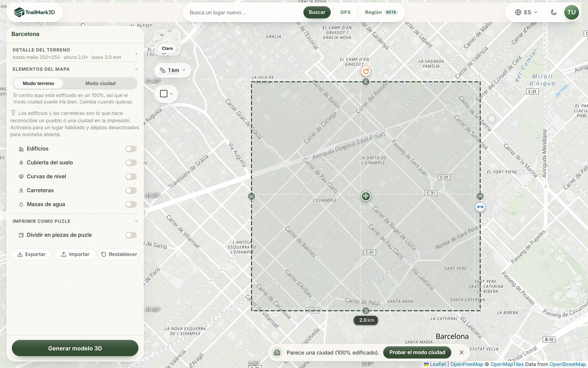Open the OpenMapTiles attribution link

[x=507, y=364]
